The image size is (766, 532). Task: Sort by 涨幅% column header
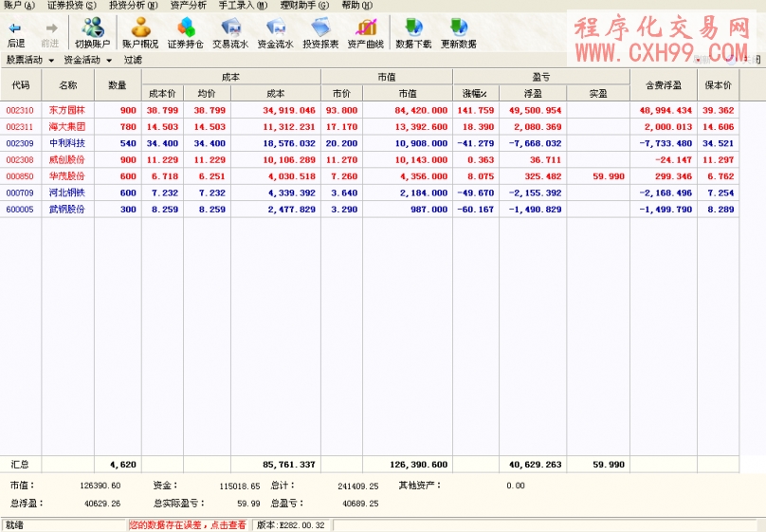(x=475, y=93)
